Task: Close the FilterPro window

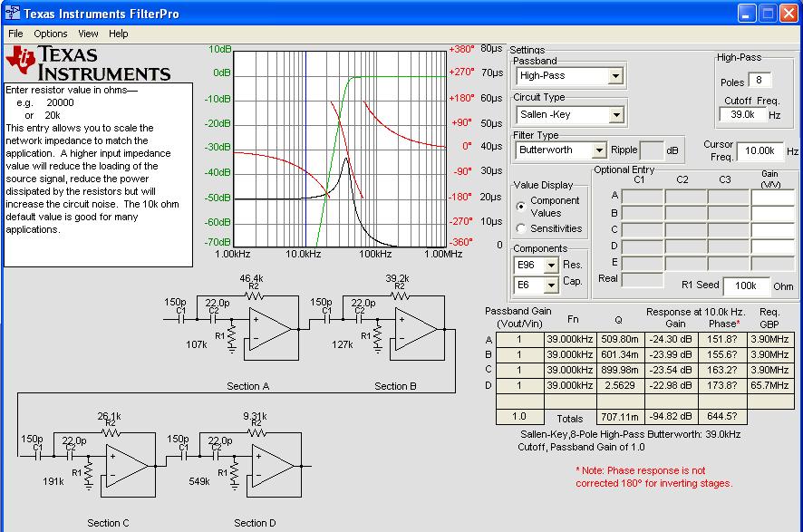Action: (788, 14)
